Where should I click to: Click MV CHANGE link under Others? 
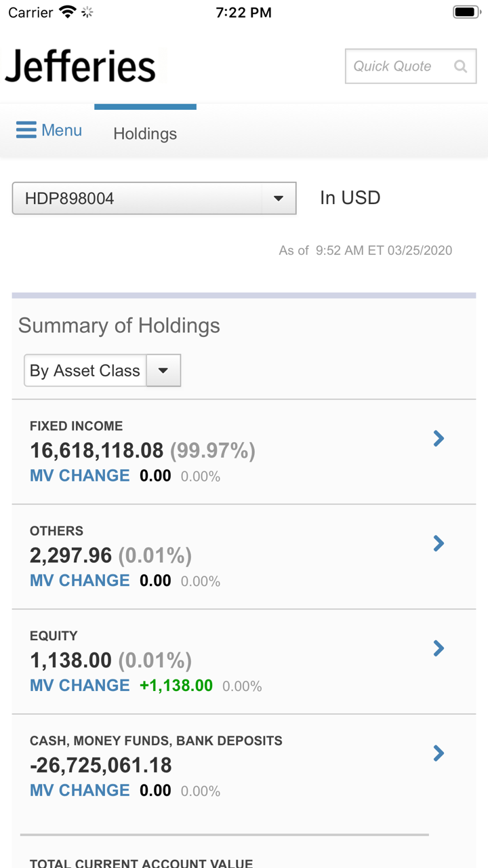pyautogui.click(x=80, y=580)
